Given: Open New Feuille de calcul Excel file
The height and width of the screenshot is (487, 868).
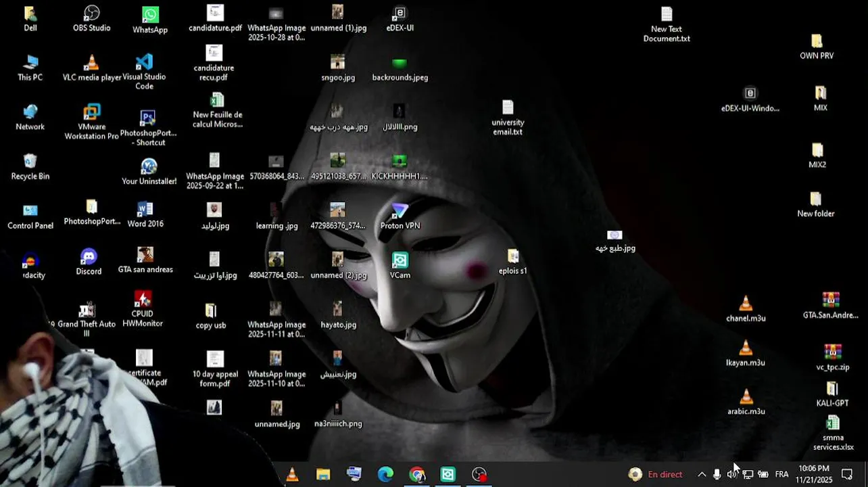Looking at the screenshot, I should click(x=217, y=110).
